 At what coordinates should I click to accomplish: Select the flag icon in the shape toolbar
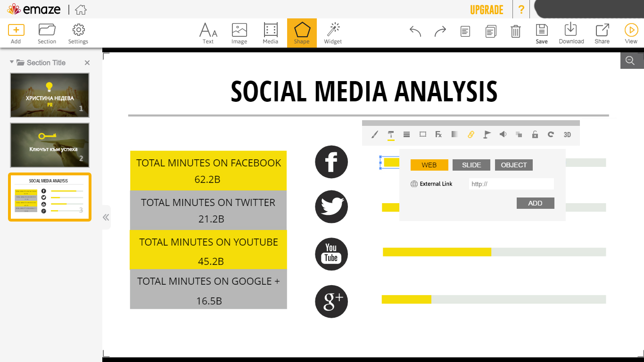(487, 134)
